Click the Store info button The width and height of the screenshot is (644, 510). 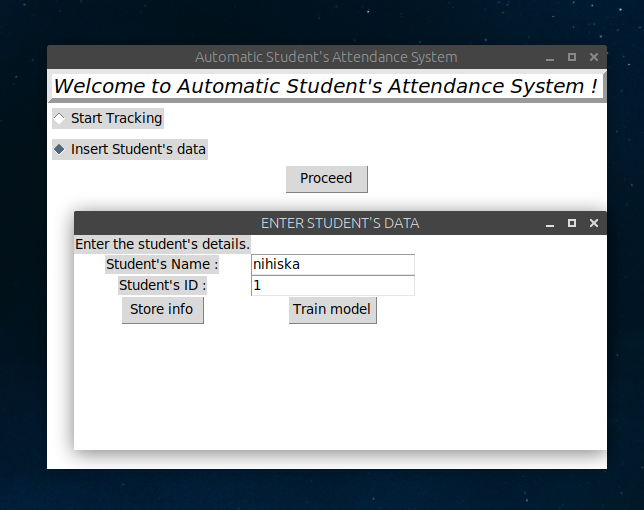coord(162,310)
